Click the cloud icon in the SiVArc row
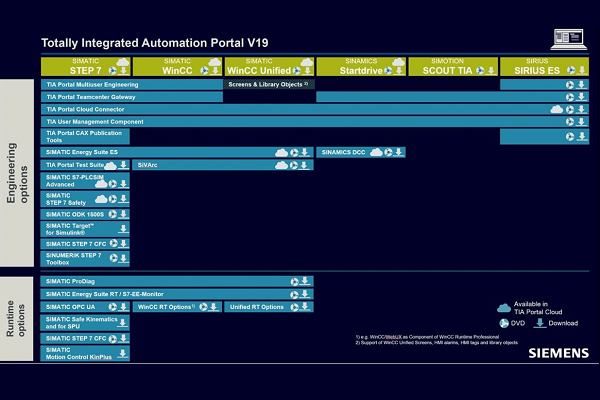600x400 pixels. 282,165
